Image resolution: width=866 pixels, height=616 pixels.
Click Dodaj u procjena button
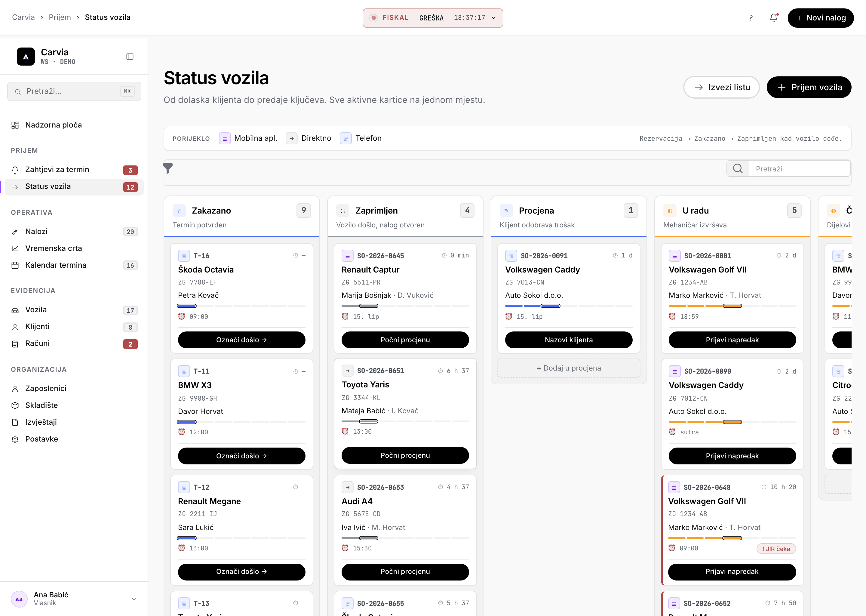(569, 368)
